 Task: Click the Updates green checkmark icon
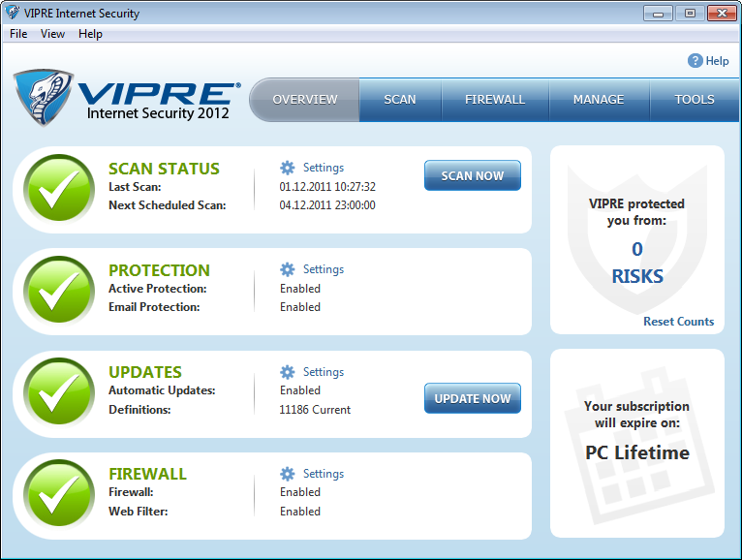[x=60, y=393]
